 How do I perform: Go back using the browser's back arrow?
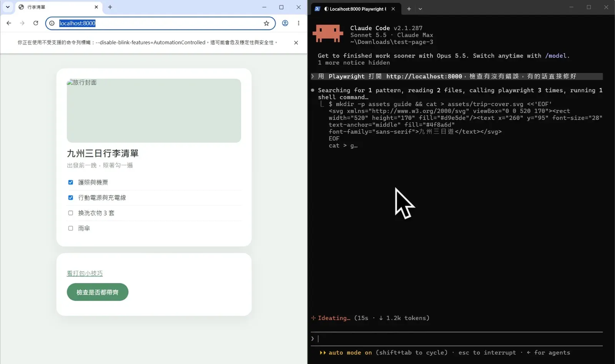9,23
